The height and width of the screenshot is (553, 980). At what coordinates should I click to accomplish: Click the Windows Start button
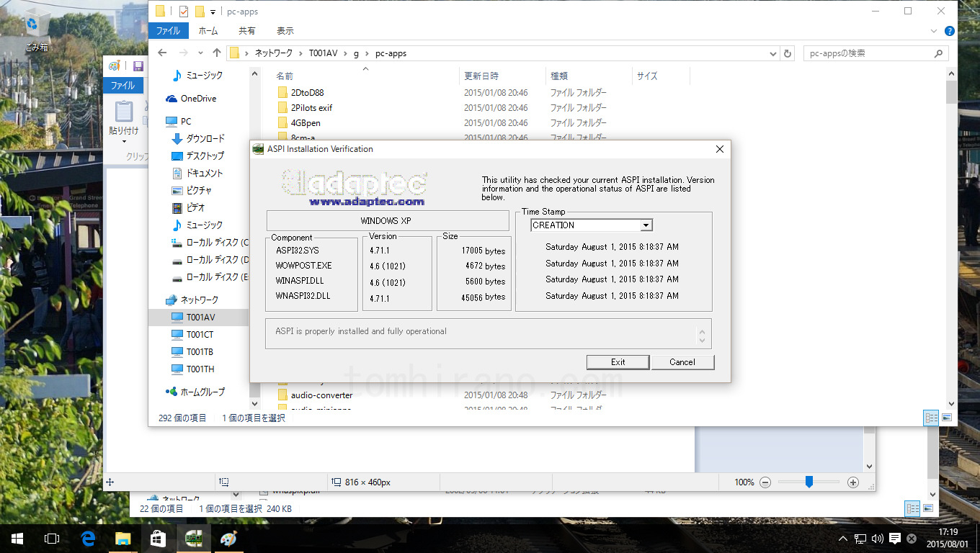tap(17, 538)
